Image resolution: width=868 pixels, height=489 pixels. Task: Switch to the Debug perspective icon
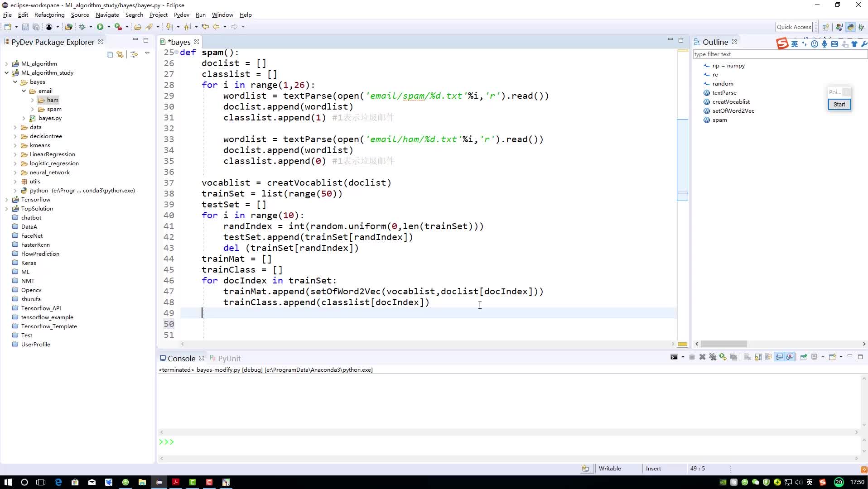click(861, 27)
